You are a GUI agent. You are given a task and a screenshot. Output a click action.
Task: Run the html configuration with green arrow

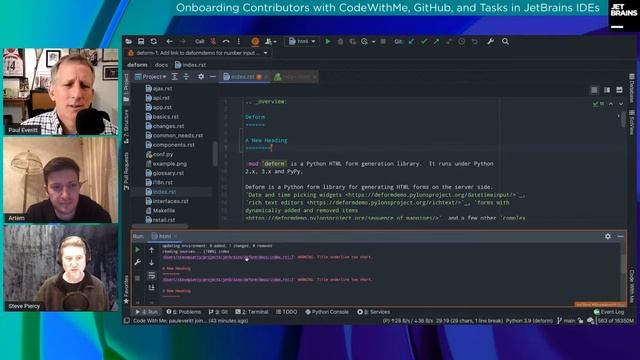tap(328, 41)
